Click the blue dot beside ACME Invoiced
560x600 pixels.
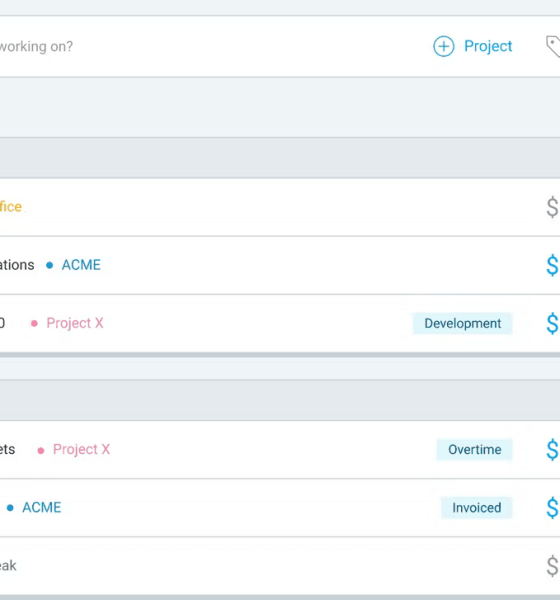(x=10, y=508)
